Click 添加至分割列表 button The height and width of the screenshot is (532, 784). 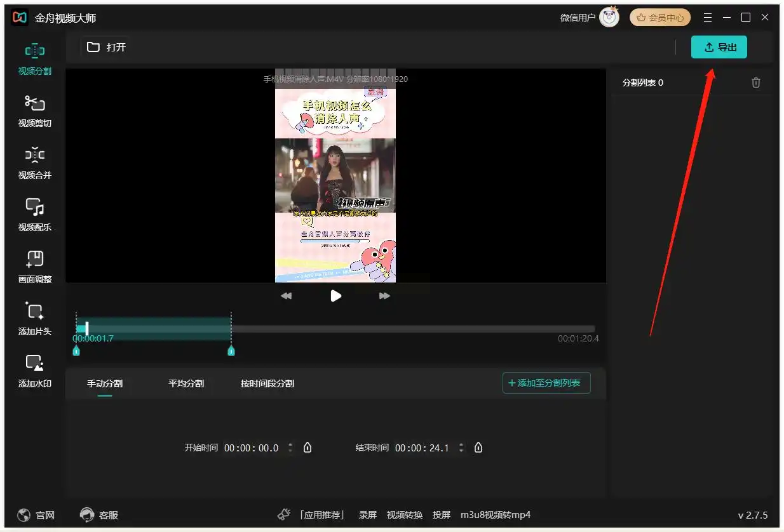click(x=546, y=383)
